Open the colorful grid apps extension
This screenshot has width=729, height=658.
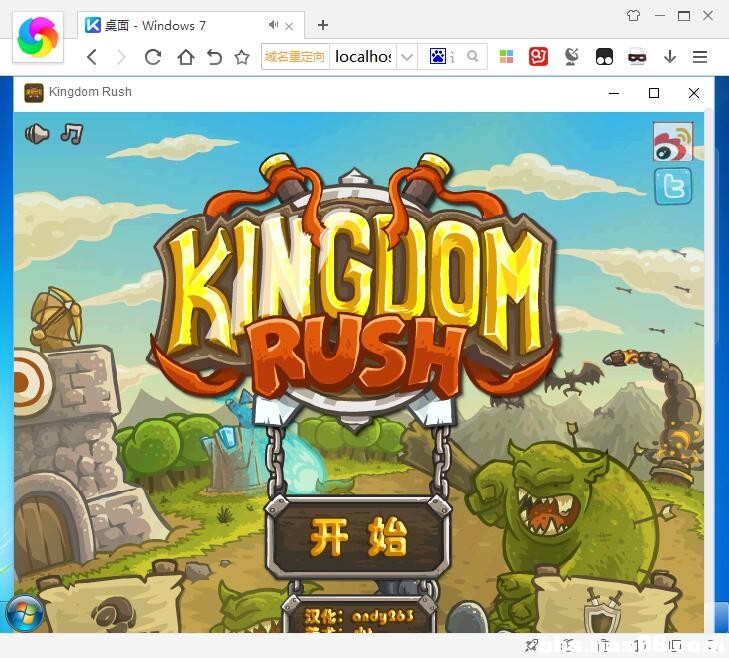(x=506, y=57)
